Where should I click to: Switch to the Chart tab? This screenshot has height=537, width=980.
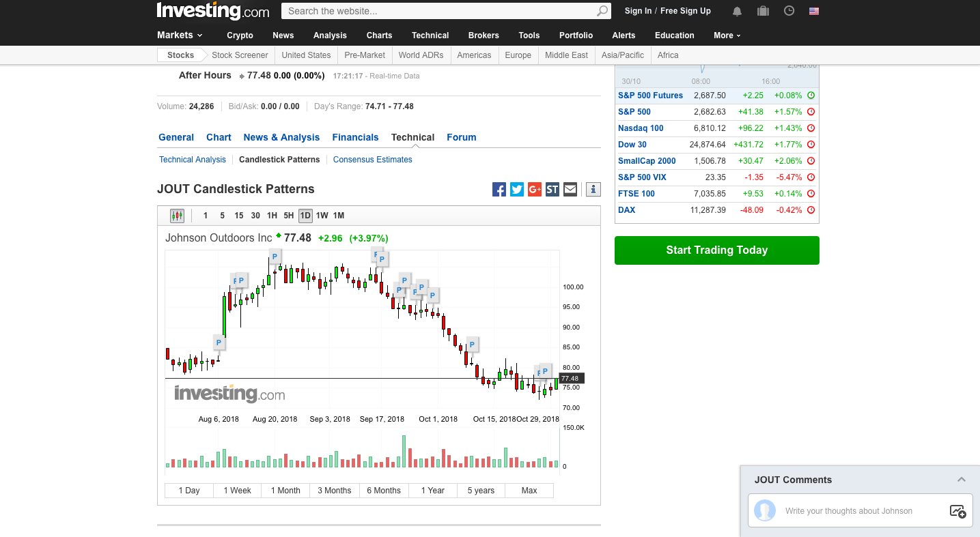219,137
